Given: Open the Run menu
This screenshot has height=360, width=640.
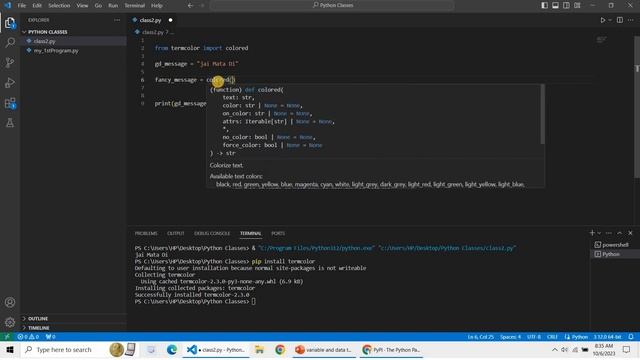Looking at the screenshot, I should point(113,6).
